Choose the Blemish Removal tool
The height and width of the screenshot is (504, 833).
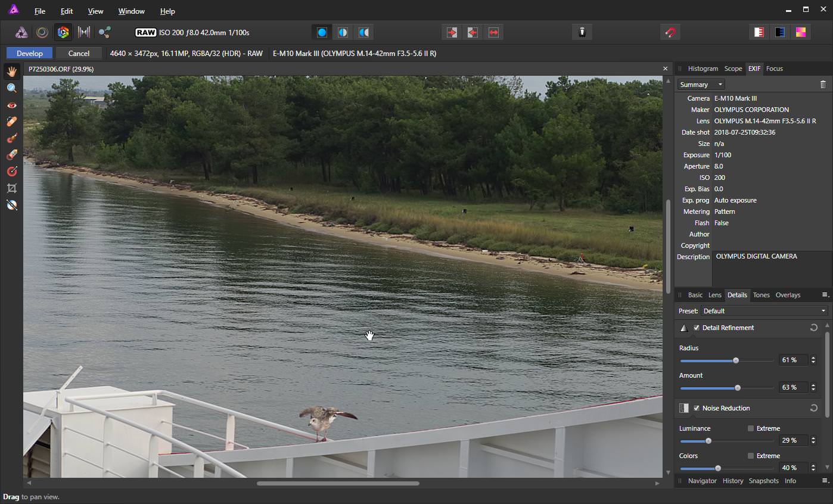[x=11, y=122]
